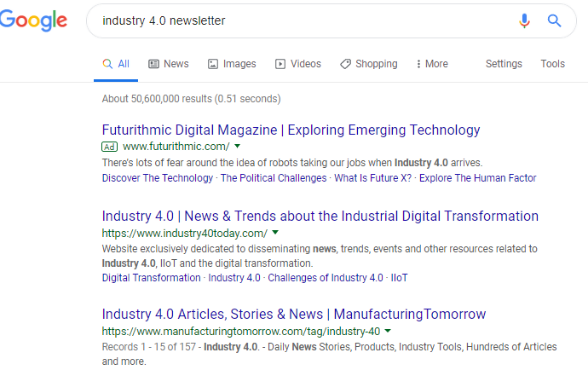The image size is (588, 370).
Task: Click the Images tab picture icon
Action: click(213, 64)
